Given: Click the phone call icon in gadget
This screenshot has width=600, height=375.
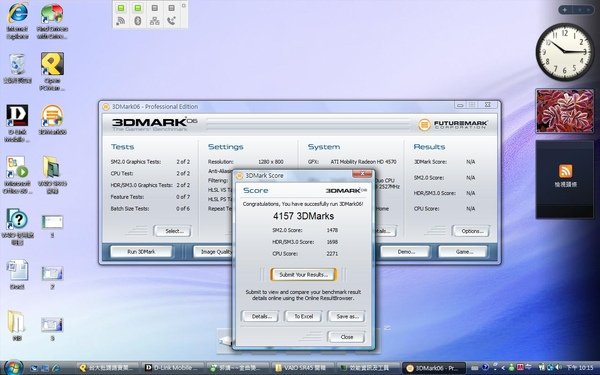Looking at the screenshot, I should click(x=171, y=21).
